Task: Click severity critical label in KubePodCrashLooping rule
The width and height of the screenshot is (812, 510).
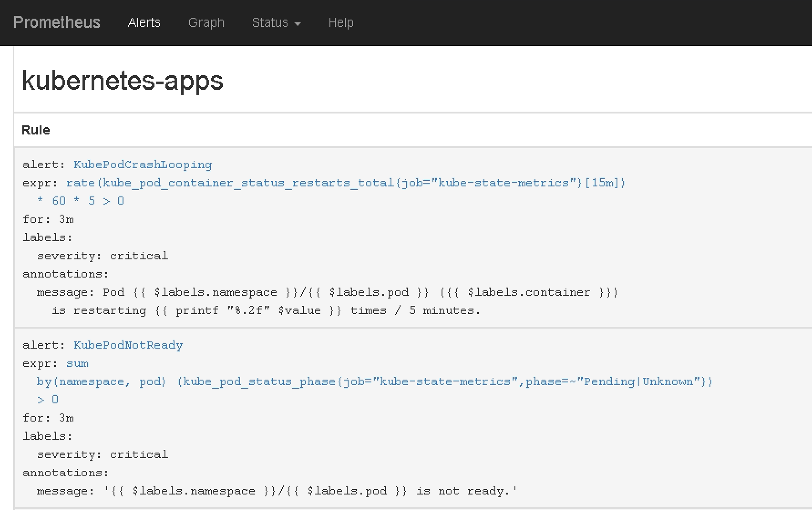Action: (103, 256)
